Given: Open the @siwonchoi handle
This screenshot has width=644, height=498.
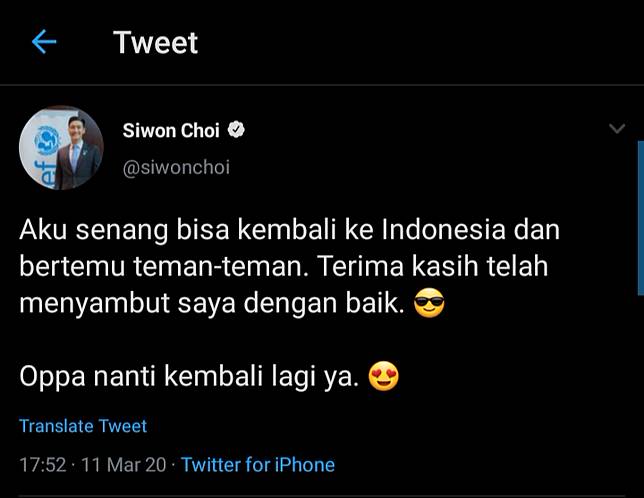Looking at the screenshot, I should [x=176, y=168].
